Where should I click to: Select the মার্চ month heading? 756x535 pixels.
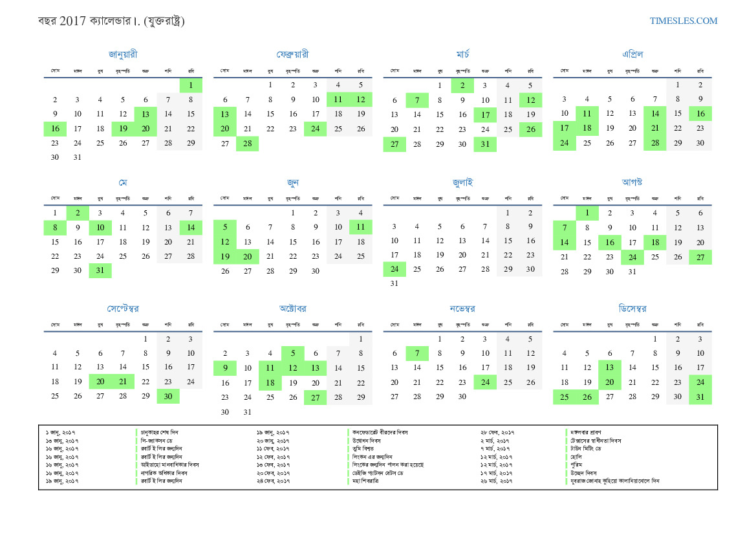pyautogui.click(x=462, y=54)
